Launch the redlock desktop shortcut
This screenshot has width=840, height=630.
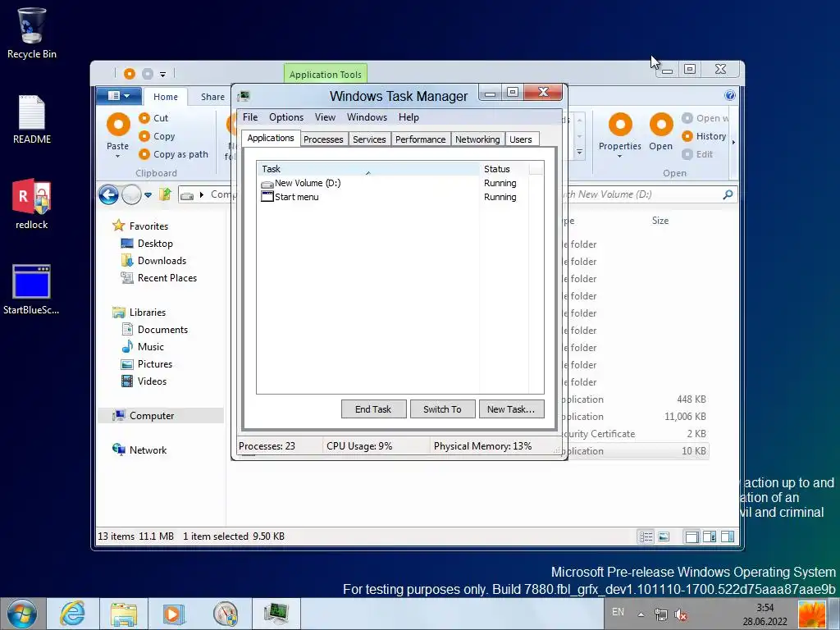pos(31,204)
